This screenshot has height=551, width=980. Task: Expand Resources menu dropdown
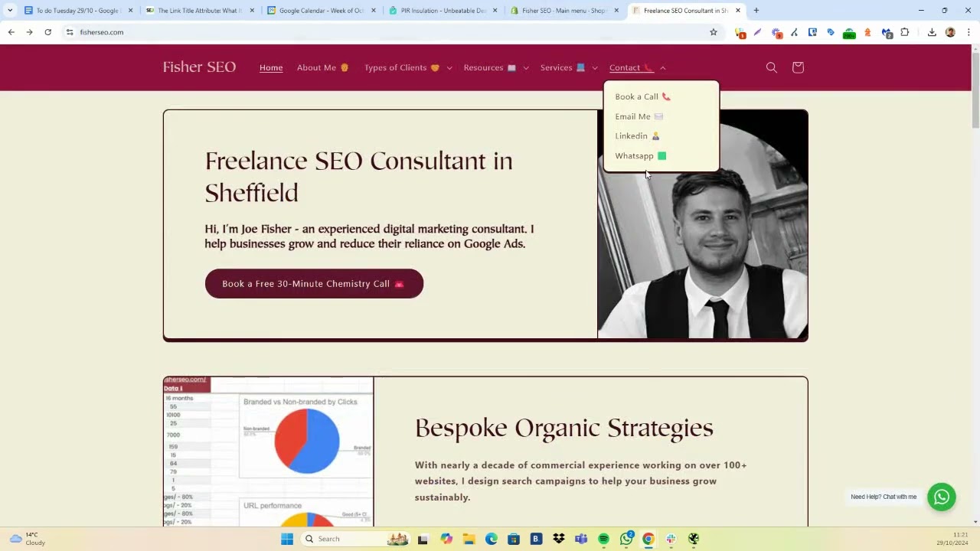(496, 67)
